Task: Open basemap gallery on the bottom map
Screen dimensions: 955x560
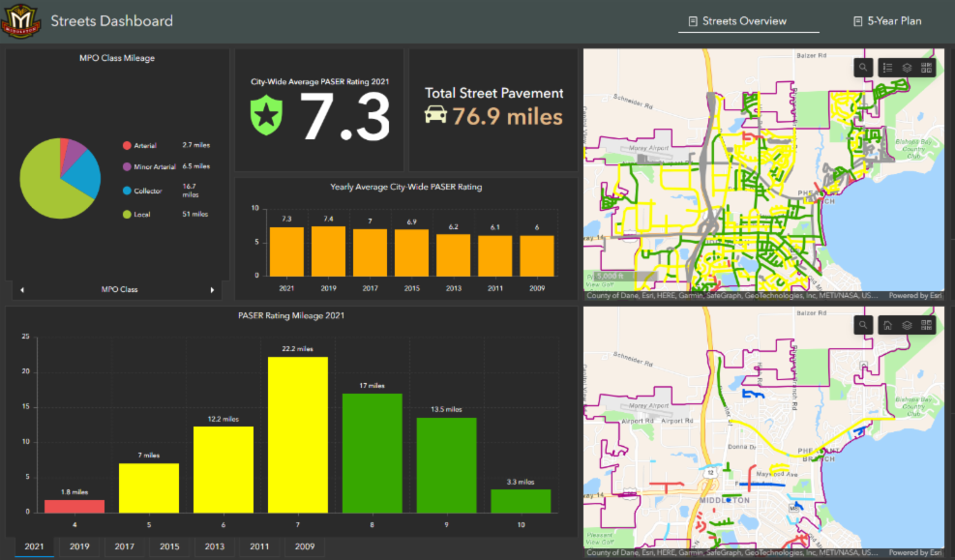Action: point(927,325)
